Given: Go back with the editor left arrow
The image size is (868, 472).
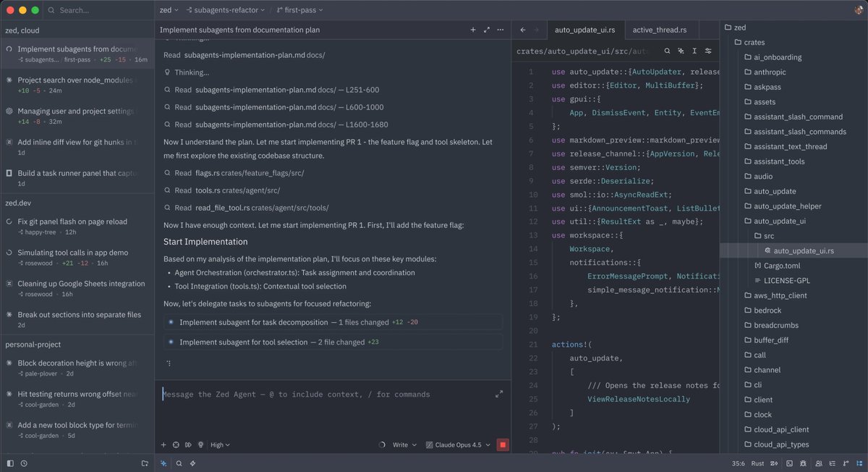Looking at the screenshot, I should (522, 30).
